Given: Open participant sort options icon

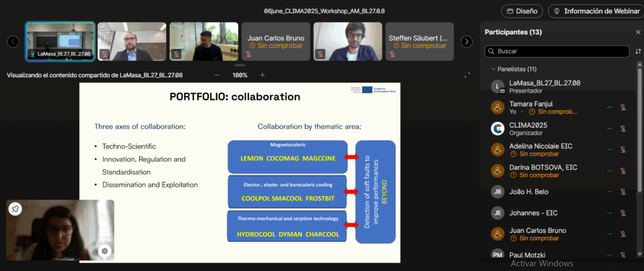Looking at the screenshot, I should pos(638,52).
